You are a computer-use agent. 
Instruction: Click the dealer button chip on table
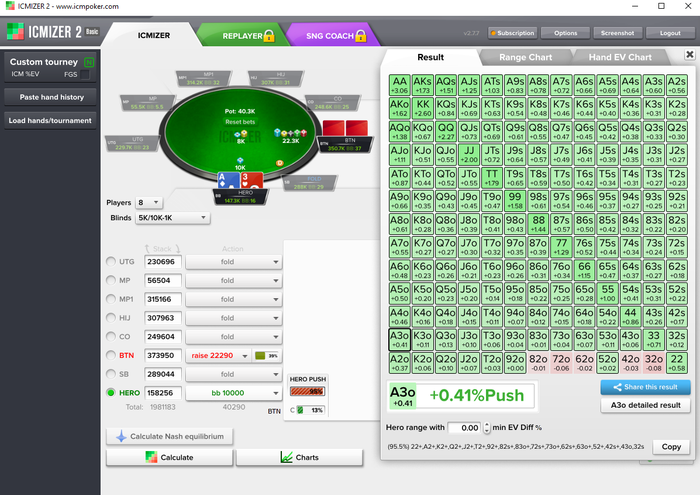pos(280,163)
